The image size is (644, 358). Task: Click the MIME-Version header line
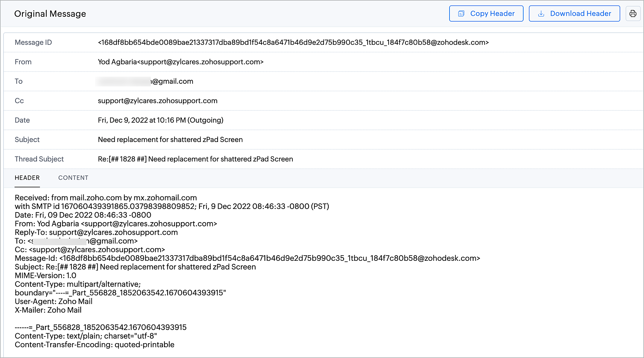pos(45,276)
